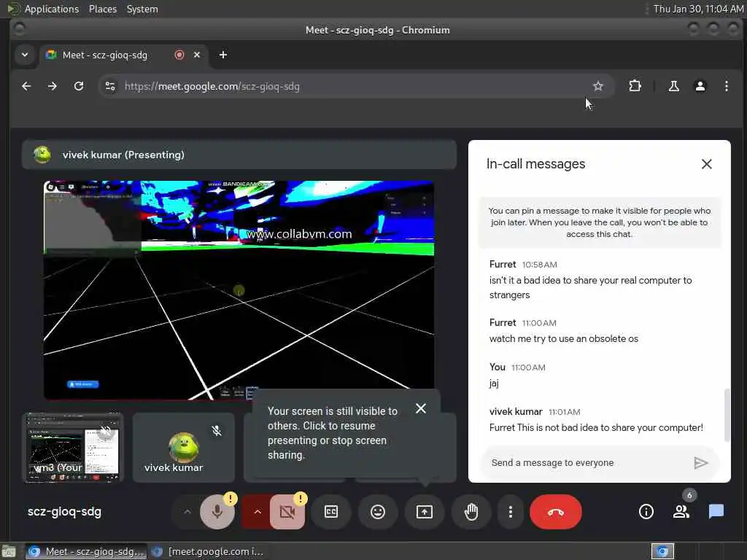Click the send message arrow icon
This screenshot has height=560, width=747.
click(x=700, y=463)
